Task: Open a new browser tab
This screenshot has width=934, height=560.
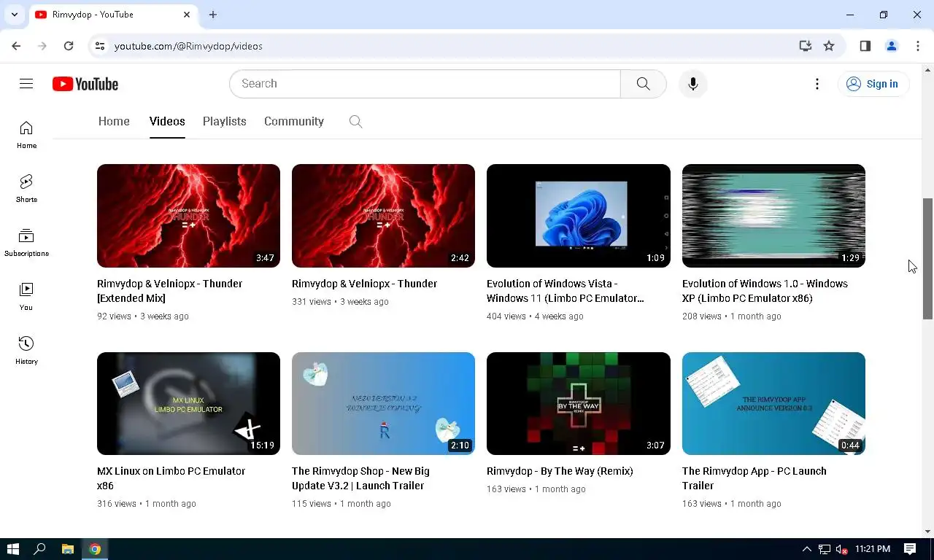Action: pos(213,15)
